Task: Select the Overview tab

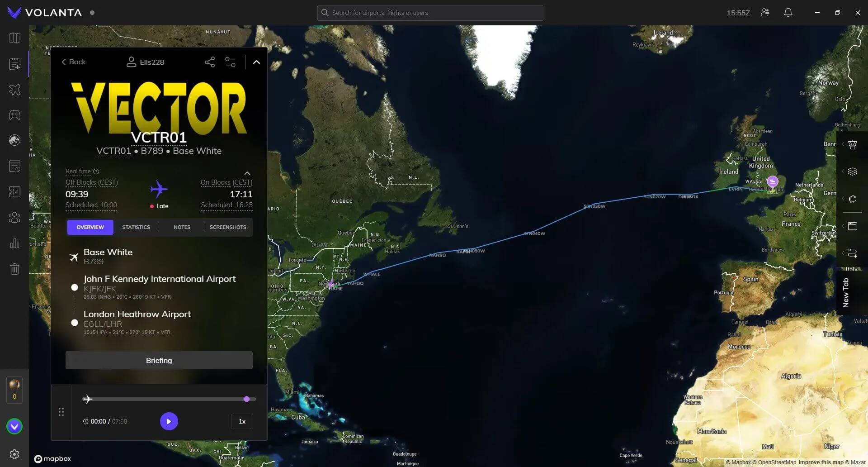Action: click(90, 227)
